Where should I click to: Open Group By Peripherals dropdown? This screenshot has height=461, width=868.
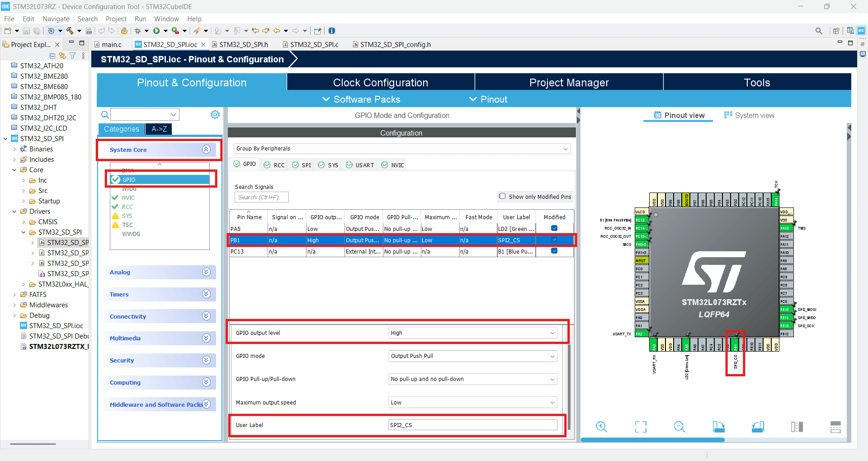click(x=402, y=149)
